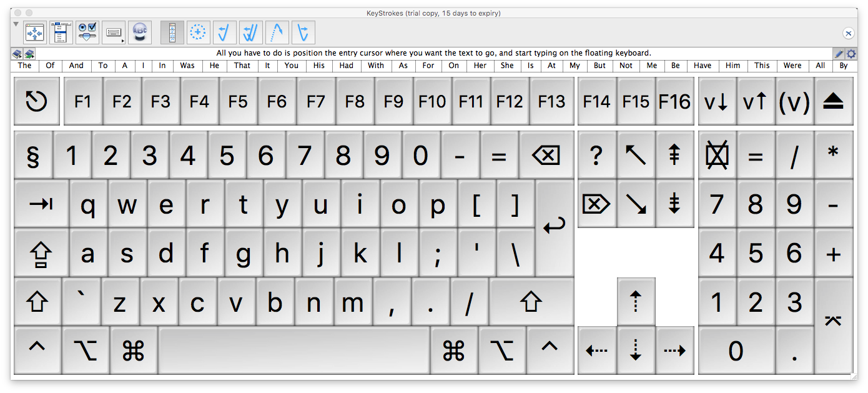
Task: Toggle the left Shift key
Action: click(x=37, y=302)
